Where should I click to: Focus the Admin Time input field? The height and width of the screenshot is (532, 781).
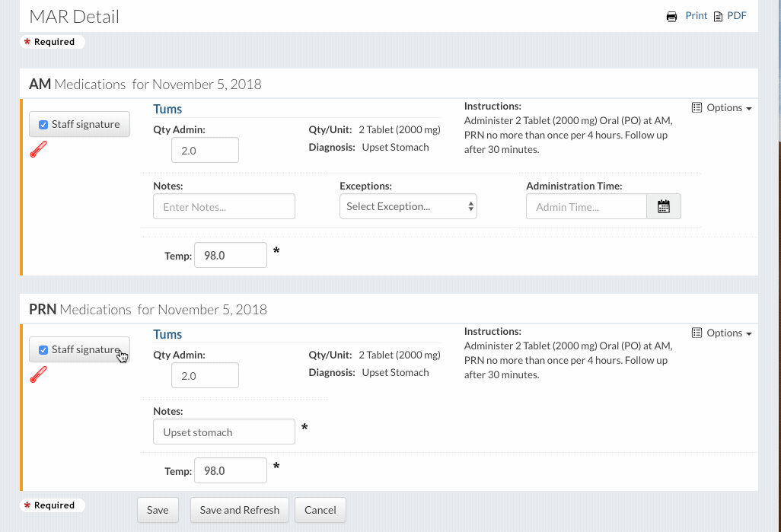tap(586, 207)
